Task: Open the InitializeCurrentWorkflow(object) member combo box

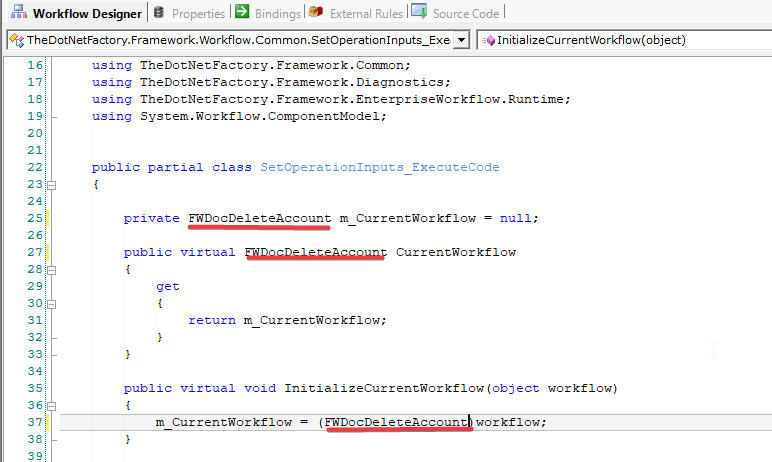Action: pyautogui.click(x=624, y=40)
